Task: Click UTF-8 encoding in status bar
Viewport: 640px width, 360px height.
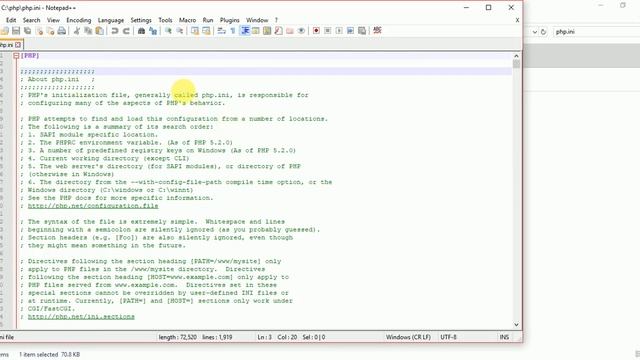Action: [448, 337]
